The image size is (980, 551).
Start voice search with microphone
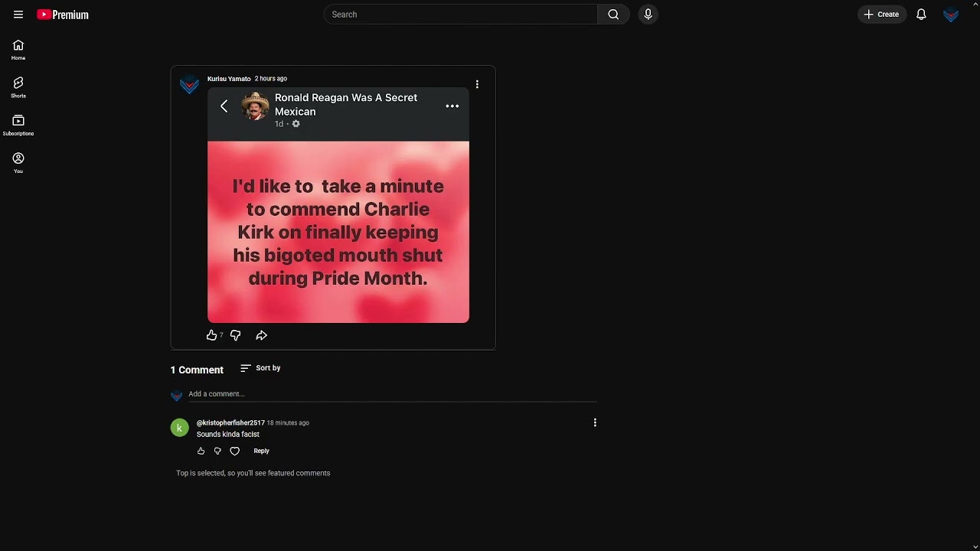(648, 15)
